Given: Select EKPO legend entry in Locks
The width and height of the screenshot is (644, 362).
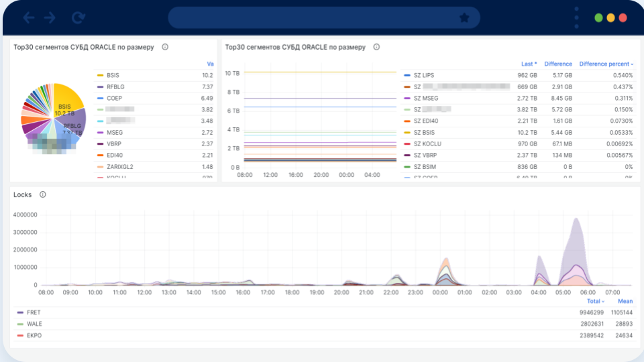Looking at the screenshot, I should (34, 335).
